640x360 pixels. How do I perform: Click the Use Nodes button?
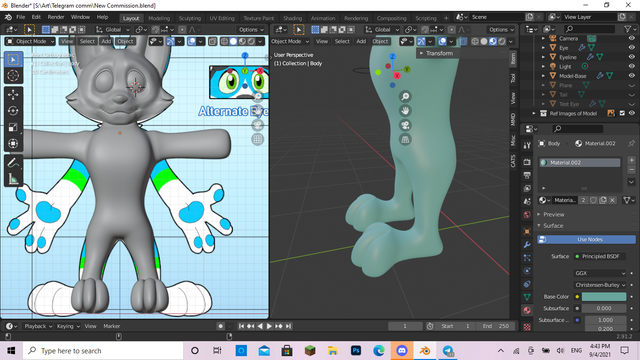coord(587,240)
